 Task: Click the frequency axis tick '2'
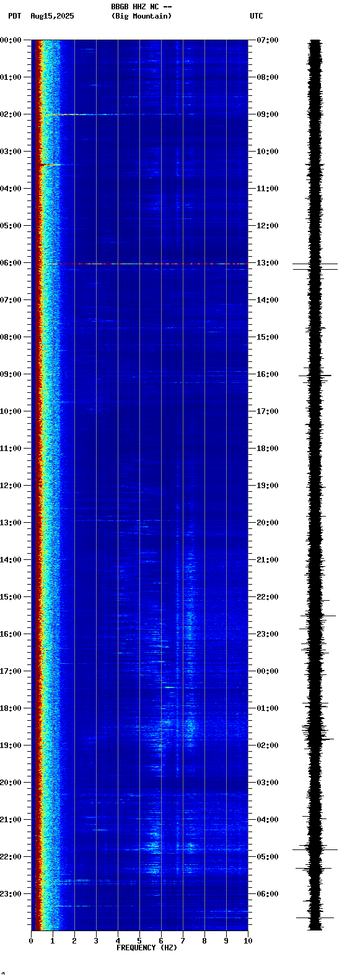point(74,941)
